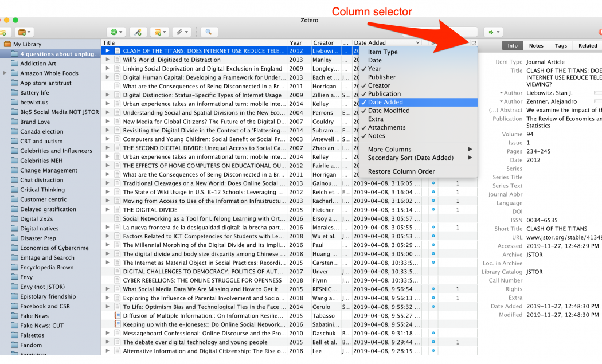The width and height of the screenshot is (602, 364).
Task: Expand THE DIGITAL DIVIDE item row
Action: [x=108, y=210]
